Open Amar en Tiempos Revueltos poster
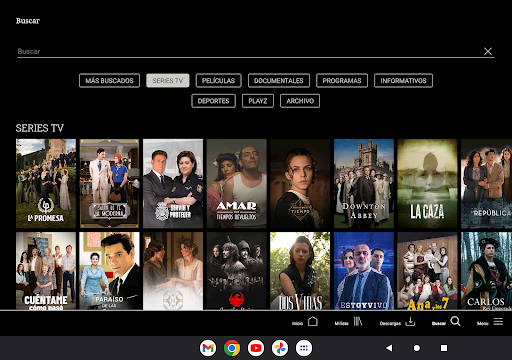 pyautogui.click(x=237, y=184)
